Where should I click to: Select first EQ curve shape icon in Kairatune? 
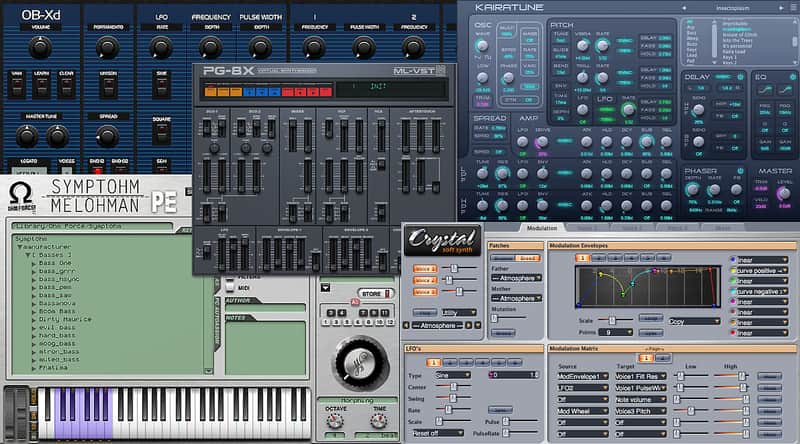coord(765,90)
